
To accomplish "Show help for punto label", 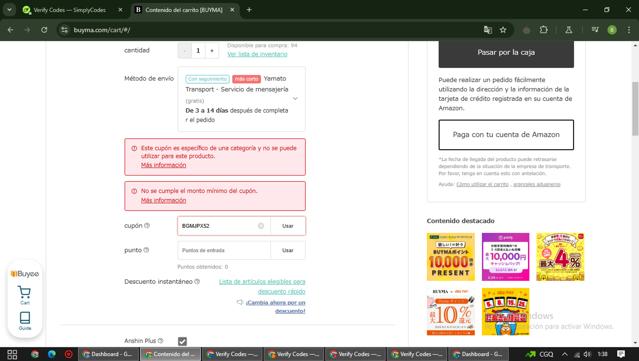I will click(146, 250).
